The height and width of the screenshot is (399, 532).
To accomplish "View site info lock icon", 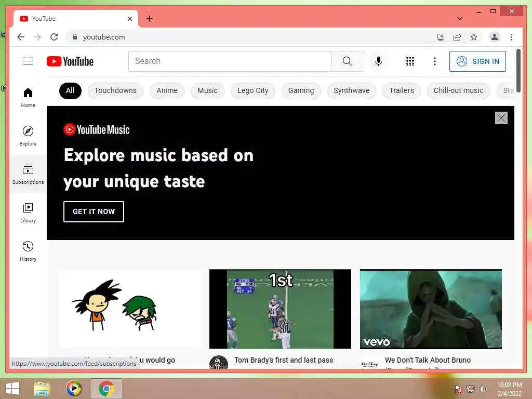I will pyautogui.click(x=75, y=37).
